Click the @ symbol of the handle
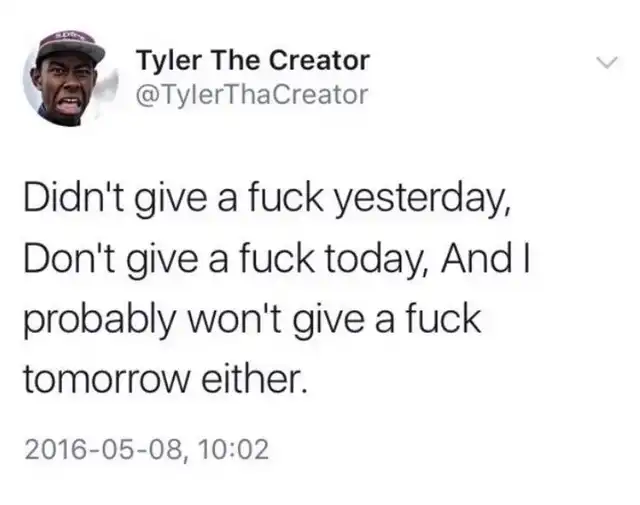 tap(146, 95)
